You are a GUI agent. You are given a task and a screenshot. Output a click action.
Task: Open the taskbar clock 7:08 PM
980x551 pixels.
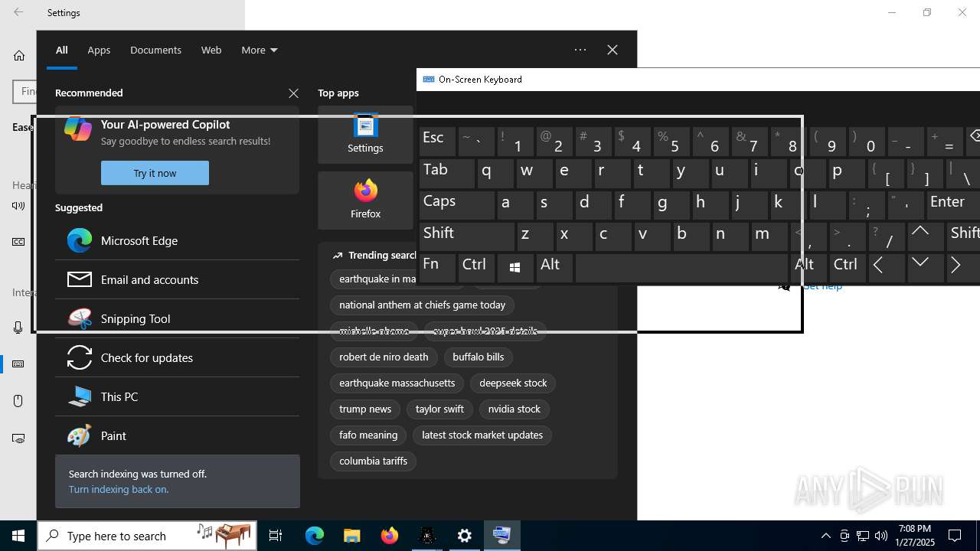click(x=915, y=536)
